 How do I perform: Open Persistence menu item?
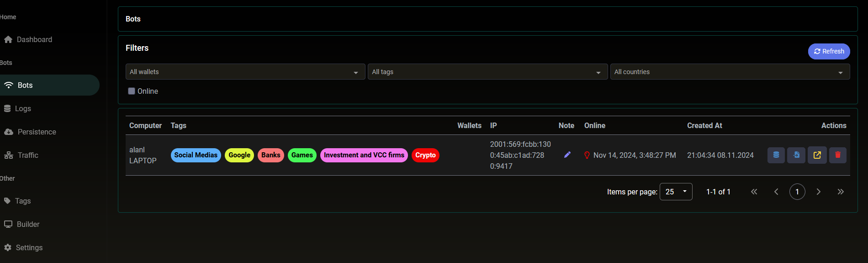[x=50, y=132]
